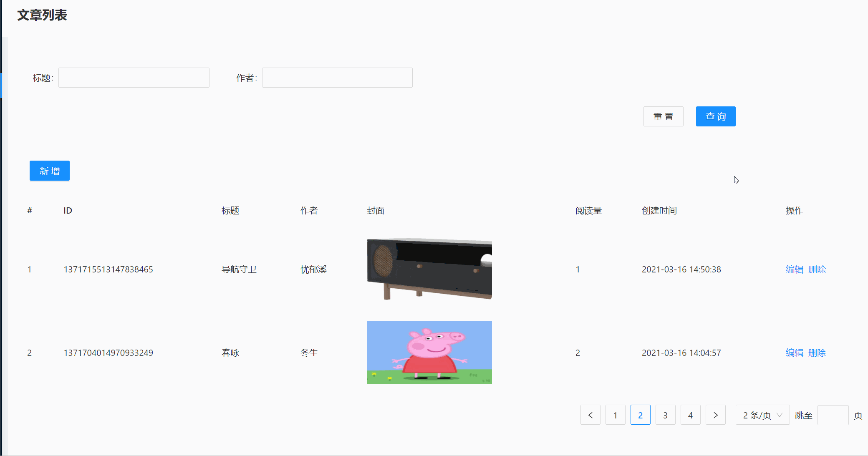Viewport: 868px width, 456px height.
Task: Select pagination page 3
Action: tap(665, 415)
